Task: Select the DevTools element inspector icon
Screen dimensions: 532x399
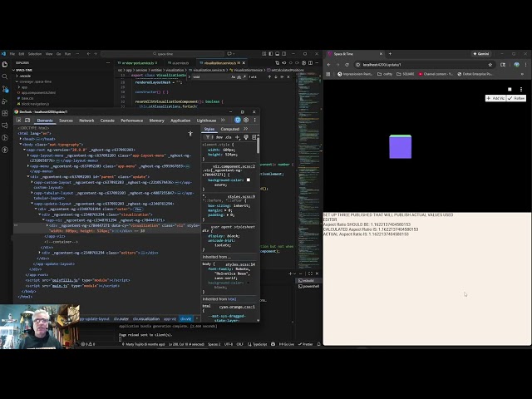Action: 18,120
